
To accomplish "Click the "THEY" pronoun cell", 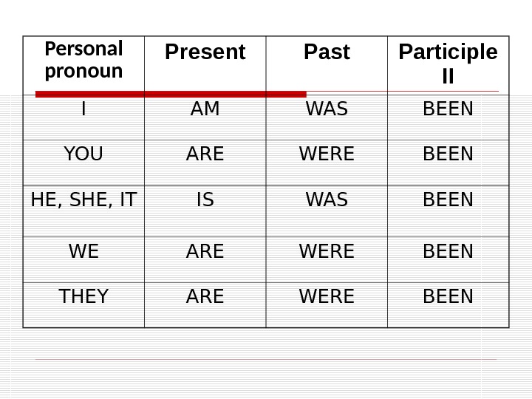I will pos(83,297).
